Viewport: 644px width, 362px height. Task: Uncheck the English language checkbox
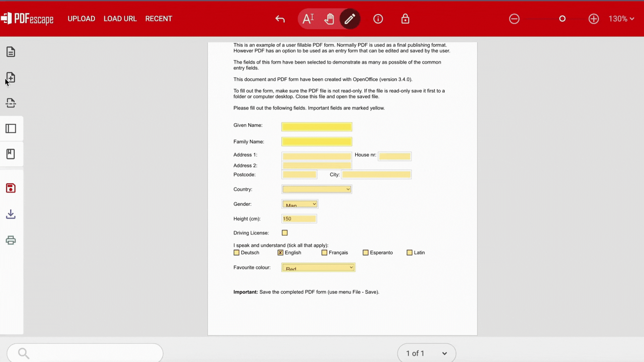(280, 253)
